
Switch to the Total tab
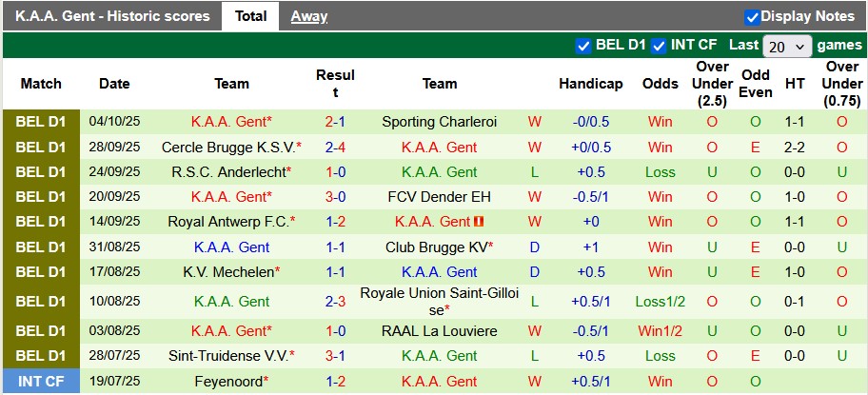(x=250, y=16)
